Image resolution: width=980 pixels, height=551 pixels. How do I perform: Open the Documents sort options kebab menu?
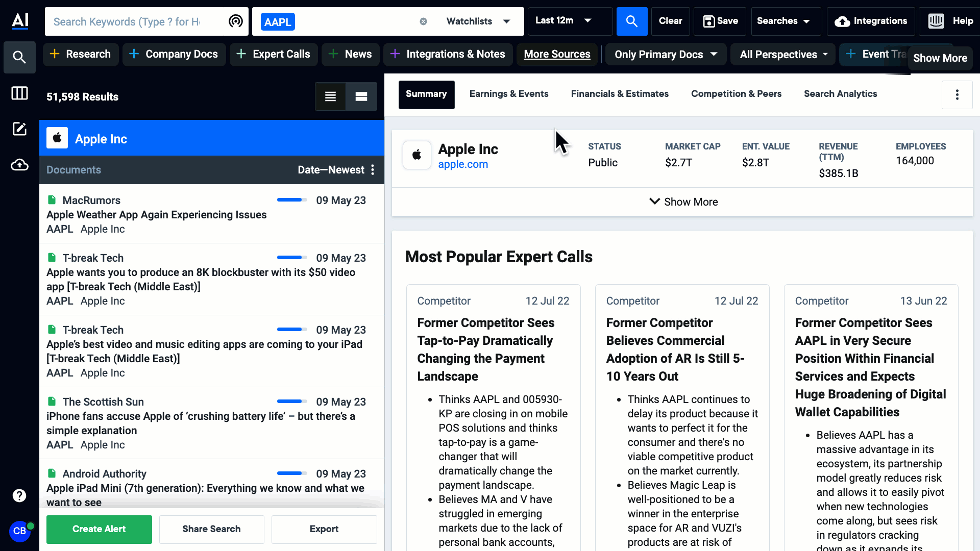[373, 170]
